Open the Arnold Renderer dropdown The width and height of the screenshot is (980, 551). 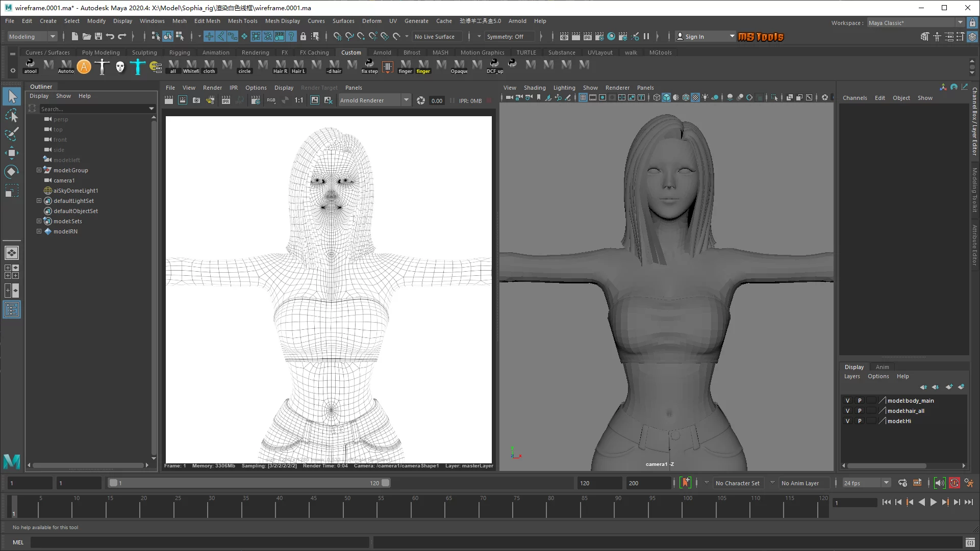pyautogui.click(x=374, y=100)
